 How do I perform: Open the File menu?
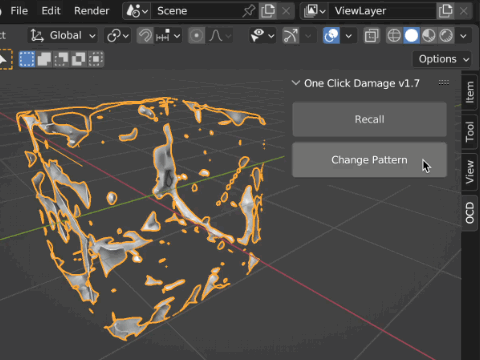point(19,11)
